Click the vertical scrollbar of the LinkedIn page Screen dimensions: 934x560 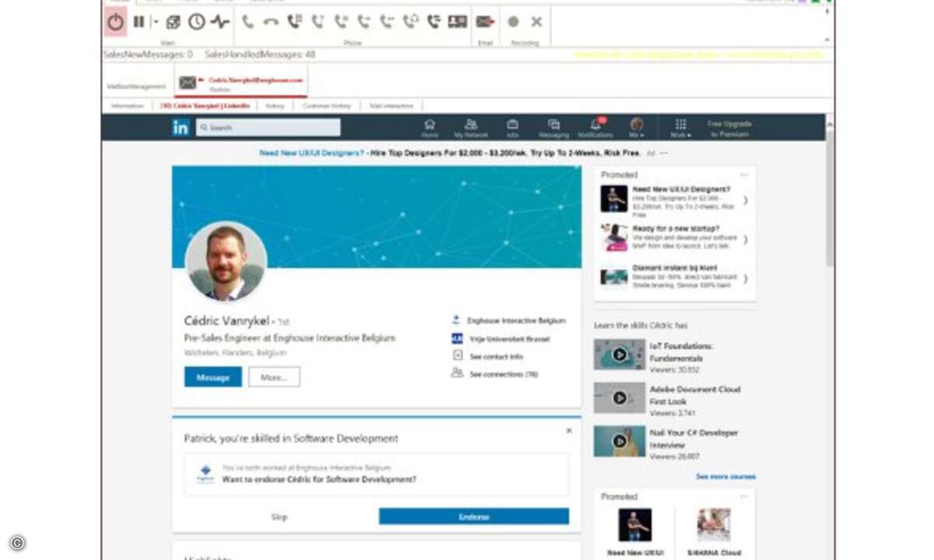(830, 198)
